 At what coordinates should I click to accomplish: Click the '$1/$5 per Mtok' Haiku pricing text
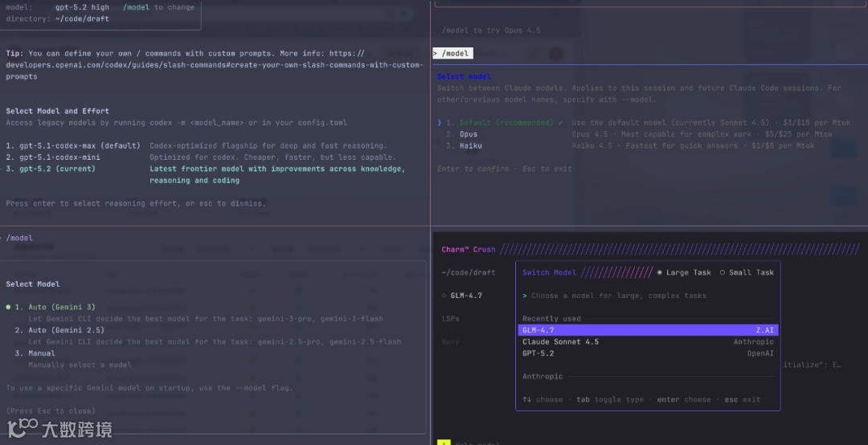tap(783, 146)
